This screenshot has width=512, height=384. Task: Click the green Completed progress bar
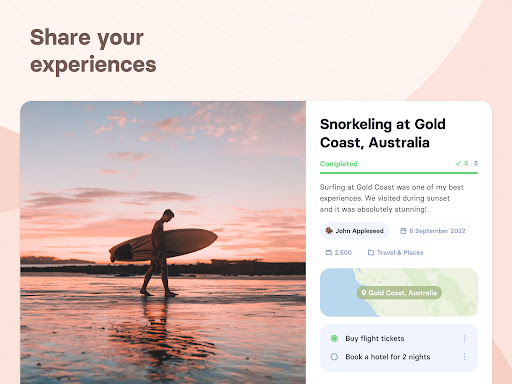[x=399, y=173]
